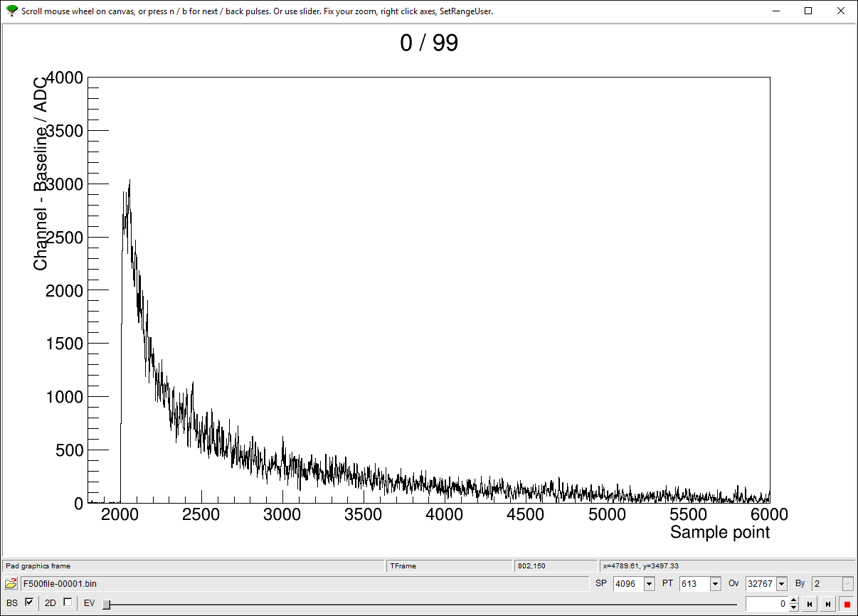Enable the 2D display checkbox

[x=68, y=602]
